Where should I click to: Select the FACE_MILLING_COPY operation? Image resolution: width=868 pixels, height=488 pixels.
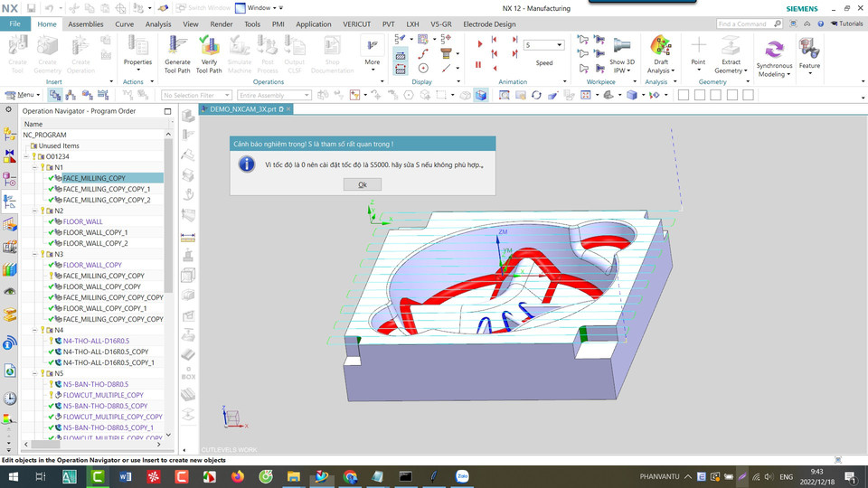[94, 178]
